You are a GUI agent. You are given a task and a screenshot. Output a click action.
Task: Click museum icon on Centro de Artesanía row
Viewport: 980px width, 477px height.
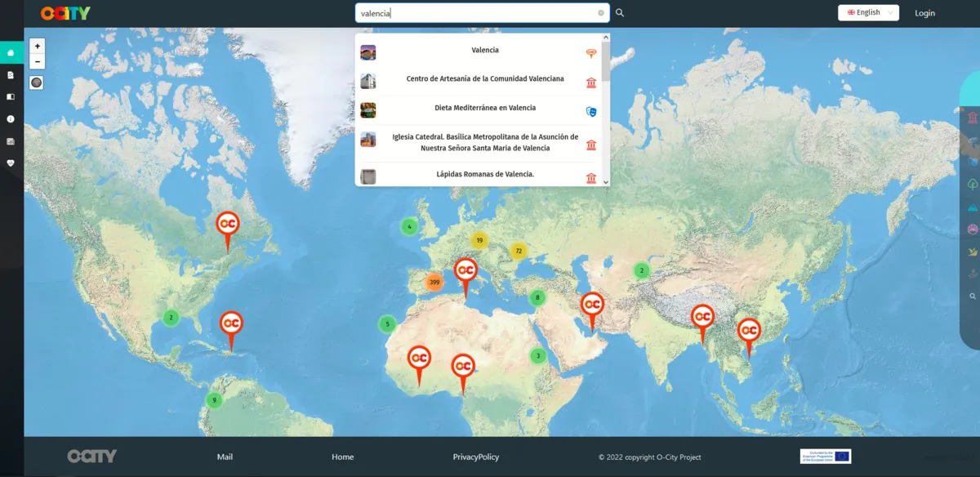click(x=591, y=82)
